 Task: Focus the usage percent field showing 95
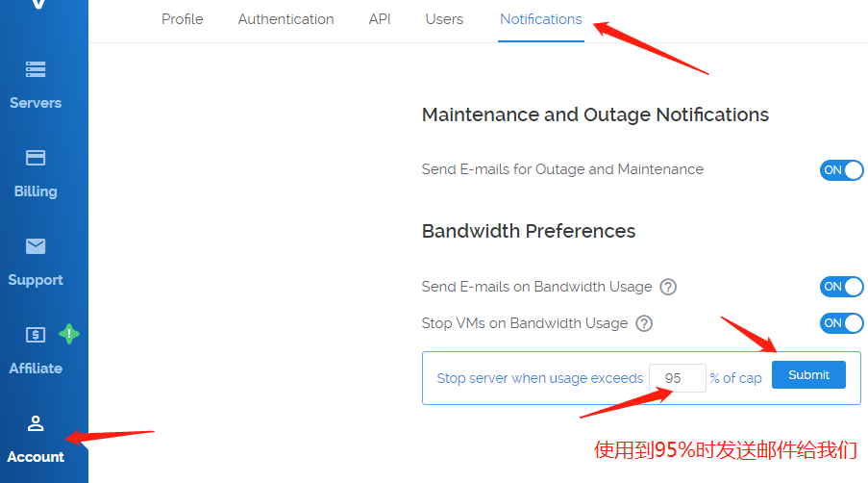coord(678,378)
